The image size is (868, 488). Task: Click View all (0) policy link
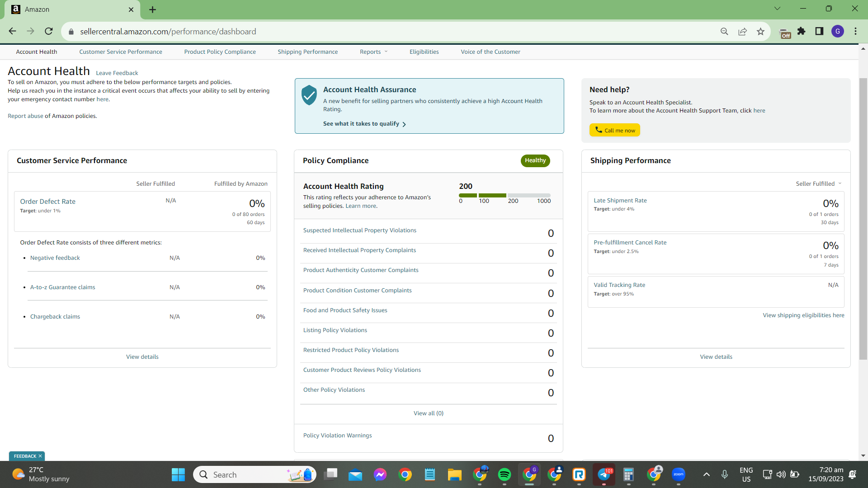pos(429,413)
